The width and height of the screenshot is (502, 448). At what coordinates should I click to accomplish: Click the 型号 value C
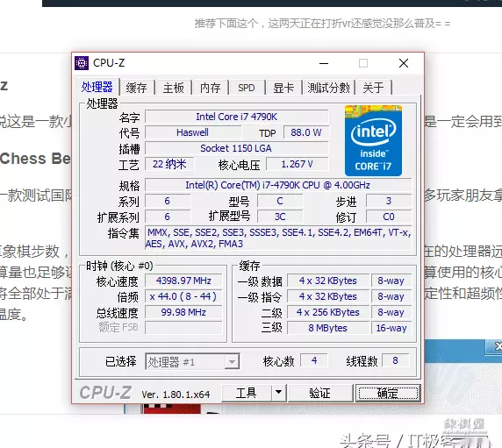pyautogui.click(x=280, y=201)
